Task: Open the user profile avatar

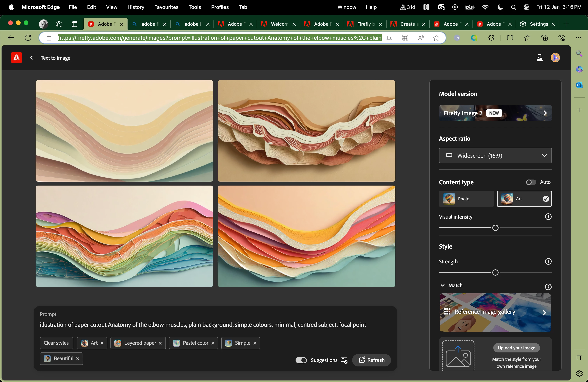Action: point(555,58)
